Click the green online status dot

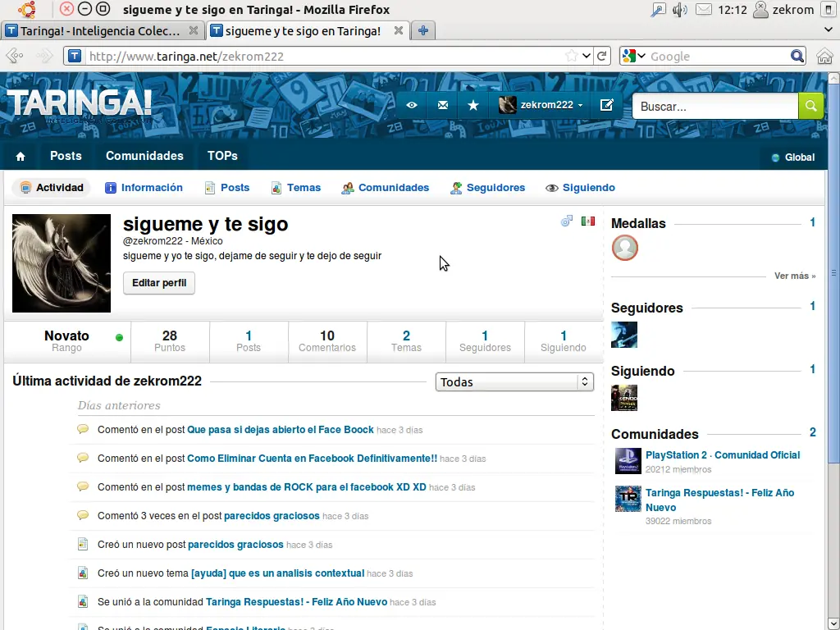click(119, 337)
